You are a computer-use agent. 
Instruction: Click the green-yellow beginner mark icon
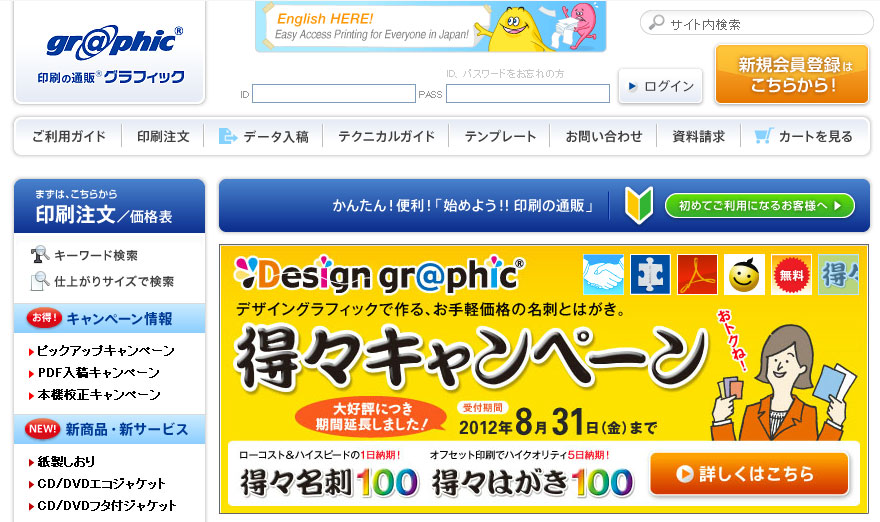(639, 205)
